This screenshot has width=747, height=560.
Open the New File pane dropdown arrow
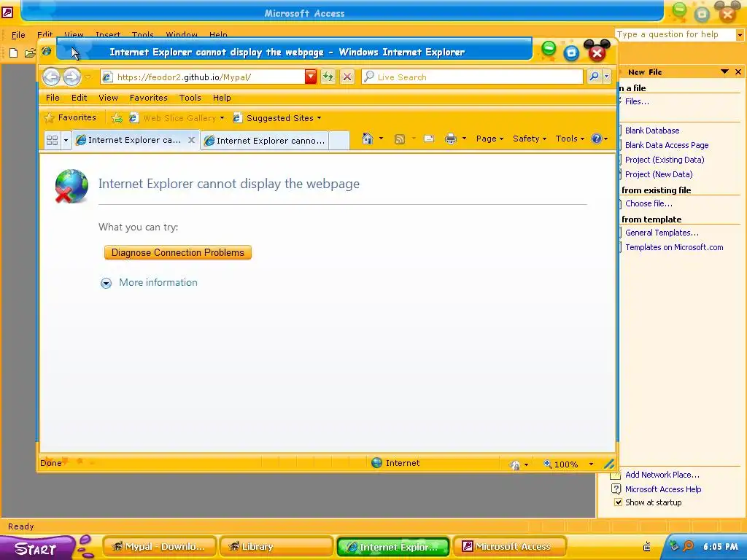[x=724, y=72]
